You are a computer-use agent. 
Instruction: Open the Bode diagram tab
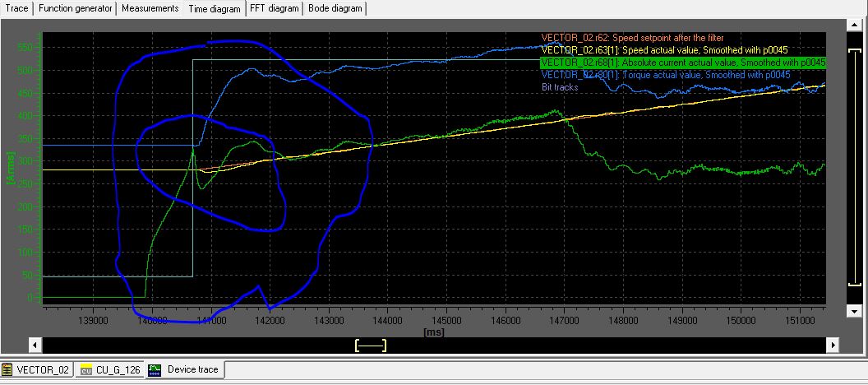335,8
